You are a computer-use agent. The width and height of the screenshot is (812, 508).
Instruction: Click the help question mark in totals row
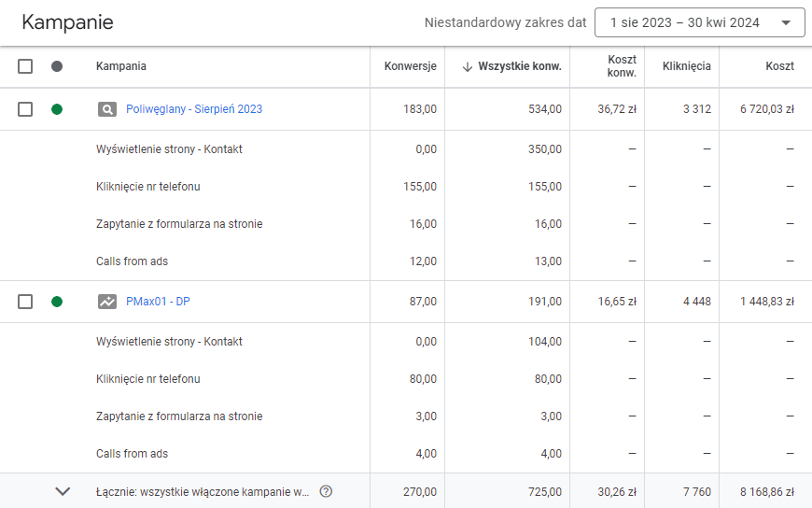tap(326, 491)
